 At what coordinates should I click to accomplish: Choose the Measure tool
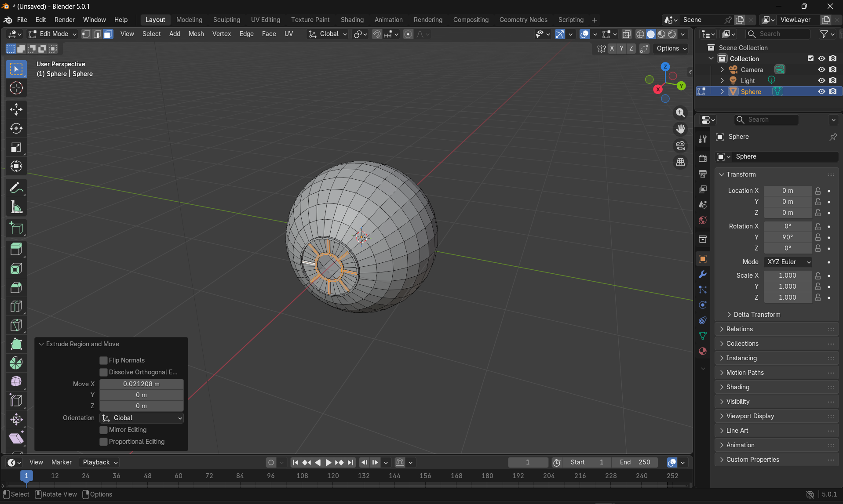[x=16, y=207]
